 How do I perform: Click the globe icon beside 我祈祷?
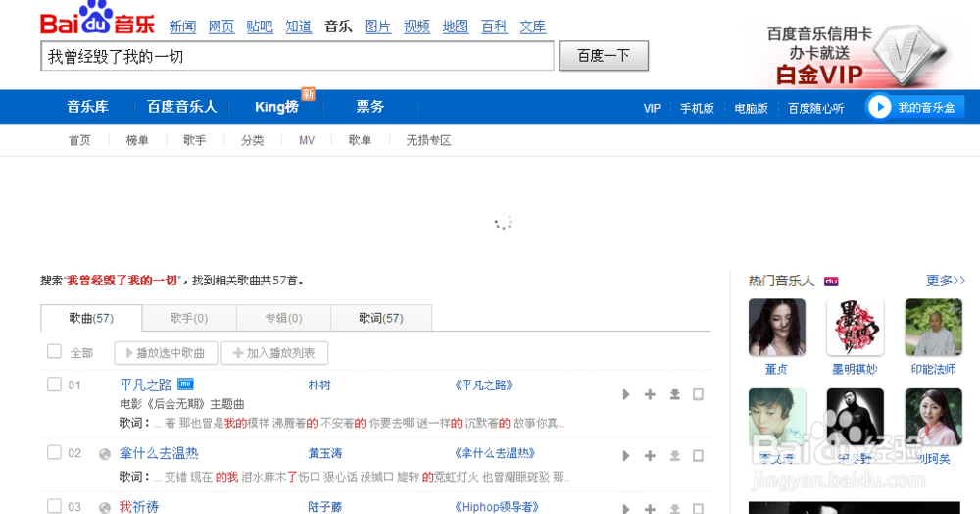click(x=105, y=508)
